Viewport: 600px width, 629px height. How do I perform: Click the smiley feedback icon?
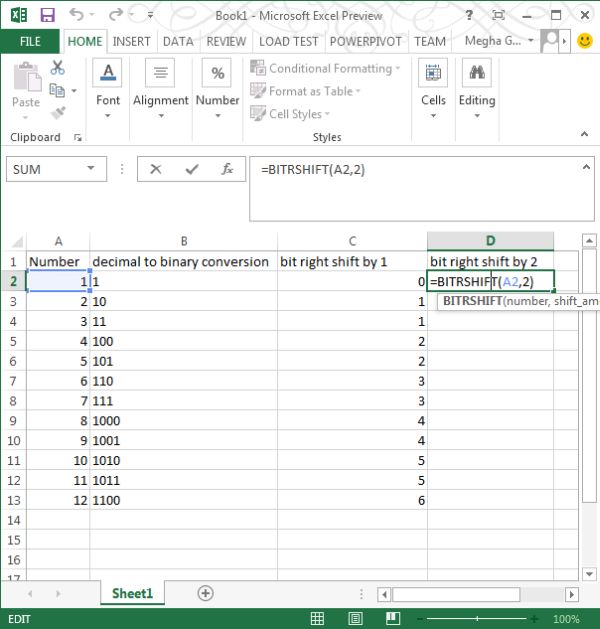click(585, 41)
